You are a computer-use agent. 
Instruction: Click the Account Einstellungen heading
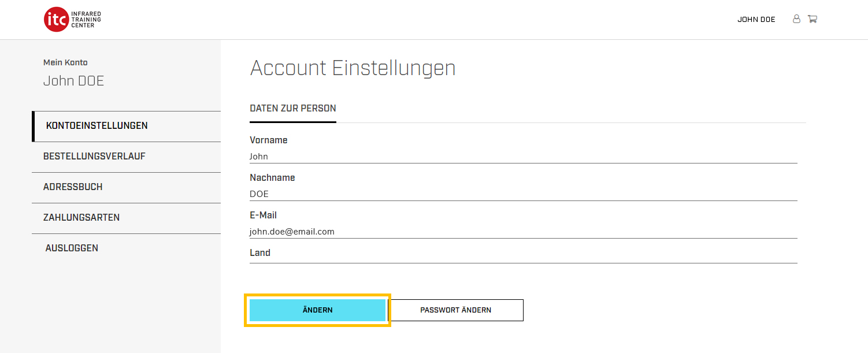coord(353,68)
